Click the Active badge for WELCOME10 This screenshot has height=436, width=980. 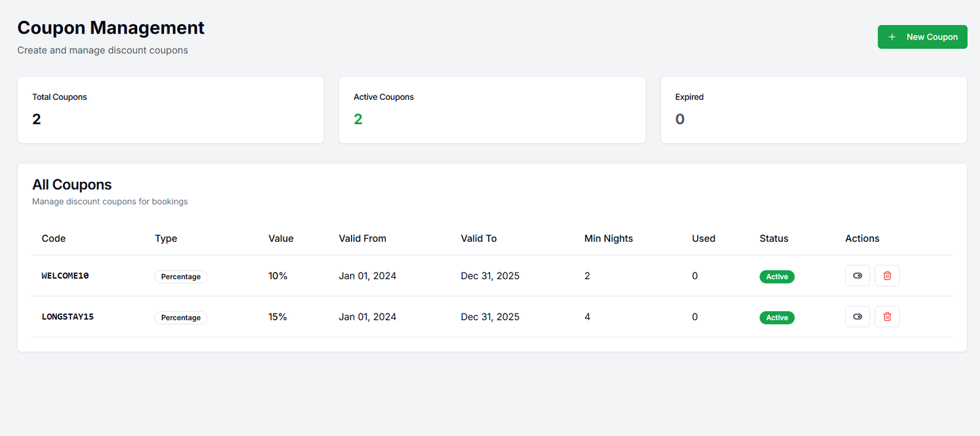pos(777,277)
